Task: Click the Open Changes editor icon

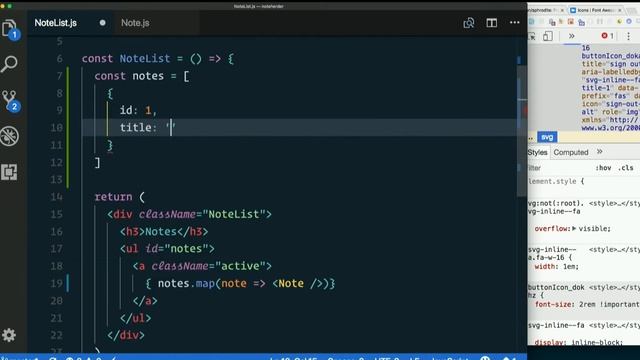Action: (469, 23)
